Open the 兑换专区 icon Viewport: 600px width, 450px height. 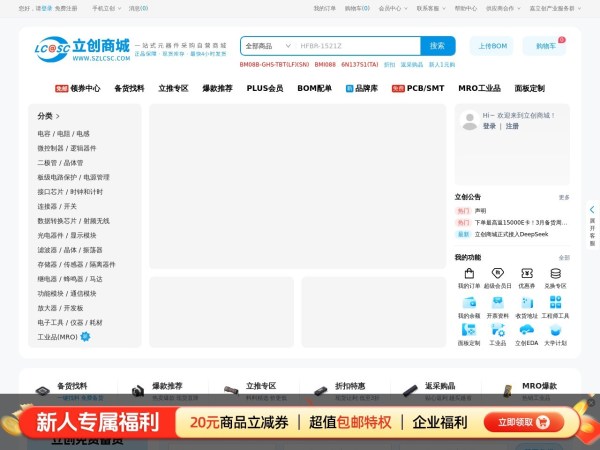coord(555,274)
